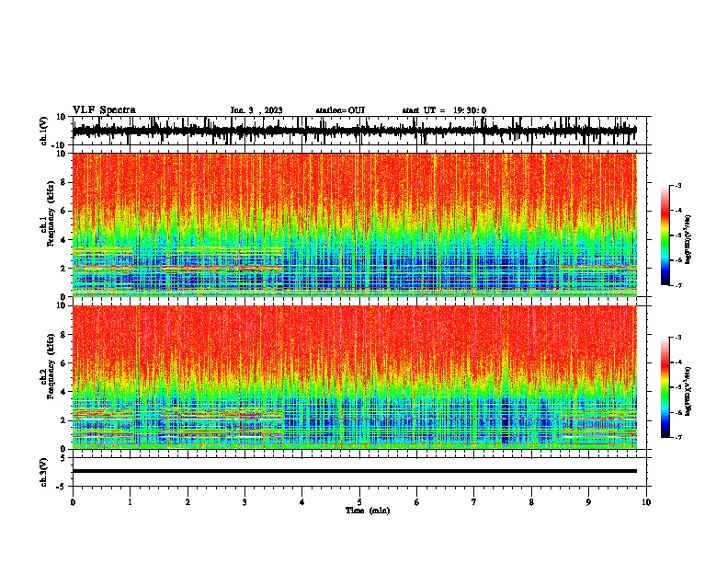Click the "6" kHz tick on ch.2 frequency axis
Viewport: 728px width, 563px height.
tap(64, 363)
